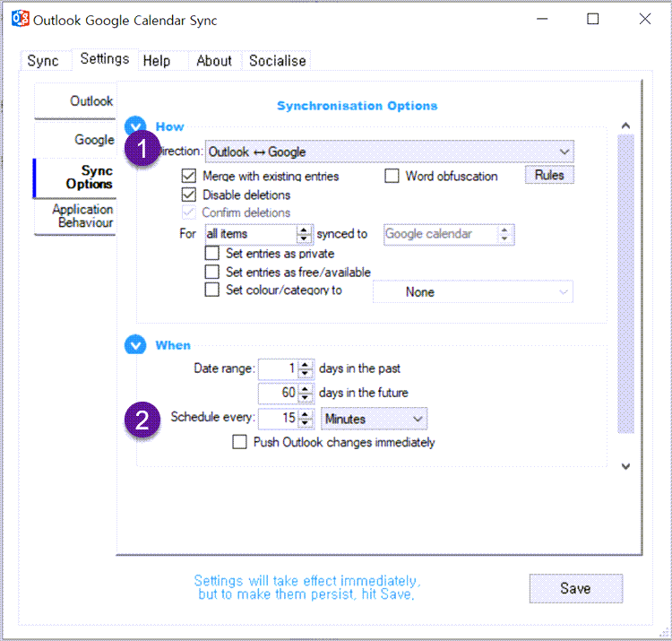Switch to the Sync tab
Viewport: 672px width, 641px height.
43,61
